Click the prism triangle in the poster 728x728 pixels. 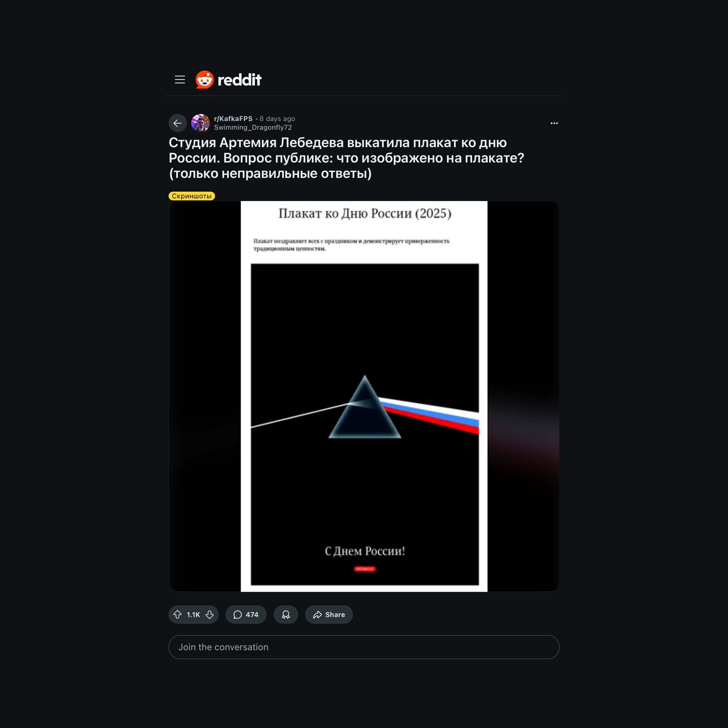point(365,407)
